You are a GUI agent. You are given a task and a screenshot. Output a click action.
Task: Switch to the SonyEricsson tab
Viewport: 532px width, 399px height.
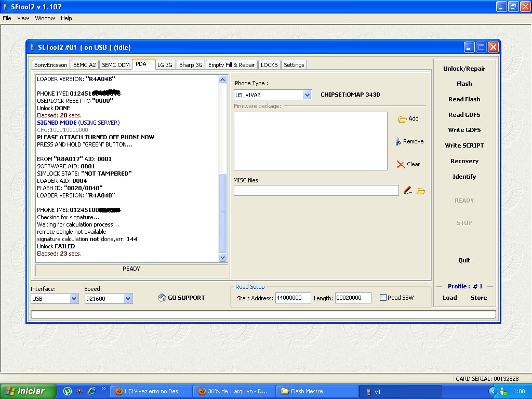[51, 65]
